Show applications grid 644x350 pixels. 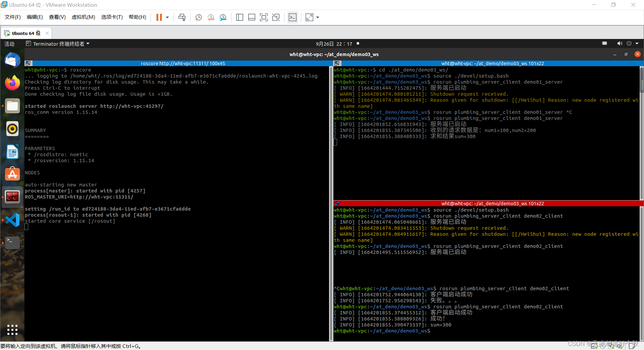12,330
